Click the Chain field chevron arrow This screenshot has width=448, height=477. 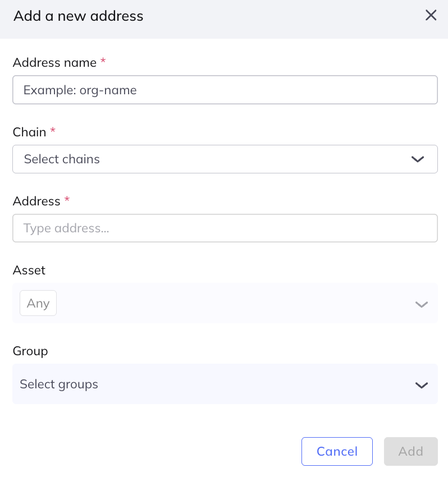(418, 159)
